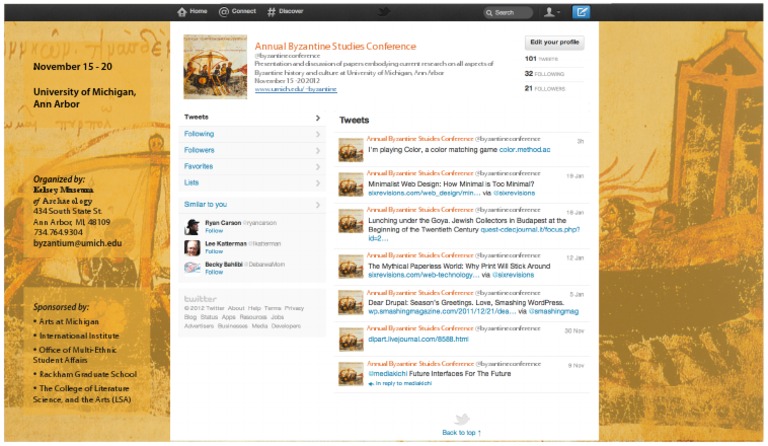Image resolution: width=768 pixels, height=446 pixels.
Task: Click the @mediakichi mention
Action: (x=387, y=374)
